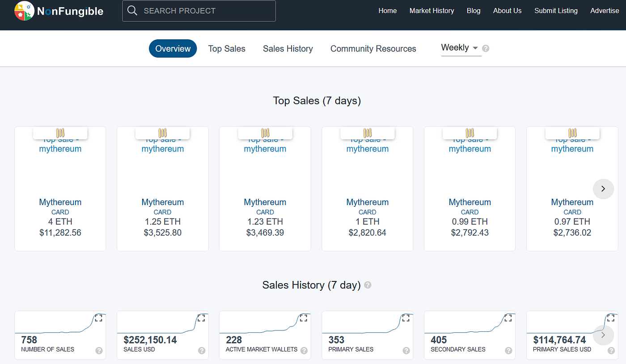Image resolution: width=626 pixels, height=364 pixels.
Task: Expand the Sales USD chart fullscreen
Action: click(x=201, y=318)
